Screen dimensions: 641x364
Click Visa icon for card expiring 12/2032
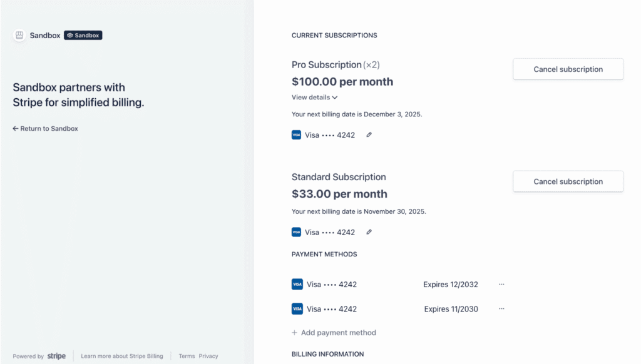click(297, 284)
